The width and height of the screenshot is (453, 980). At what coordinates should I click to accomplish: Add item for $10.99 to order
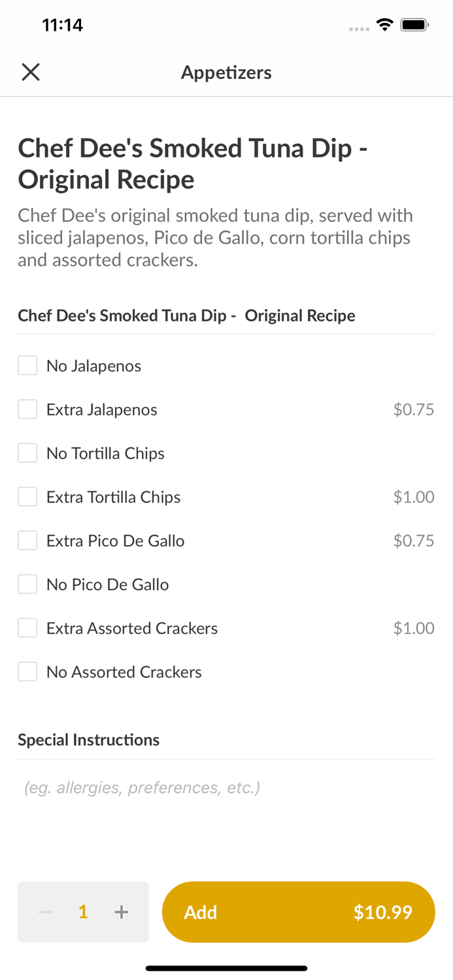coord(298,912)
